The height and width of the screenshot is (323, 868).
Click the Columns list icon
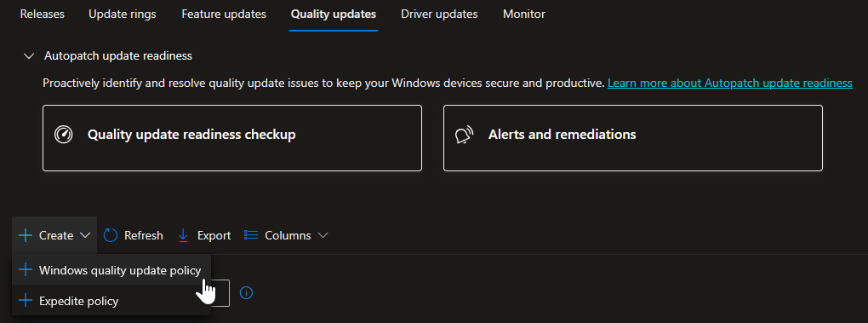pyautogui.click(x=251, y=235)
